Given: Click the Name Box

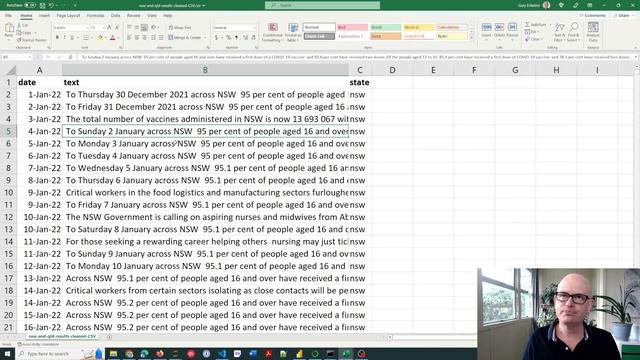Looking at the screenshot, I should [x=17, y=57].
